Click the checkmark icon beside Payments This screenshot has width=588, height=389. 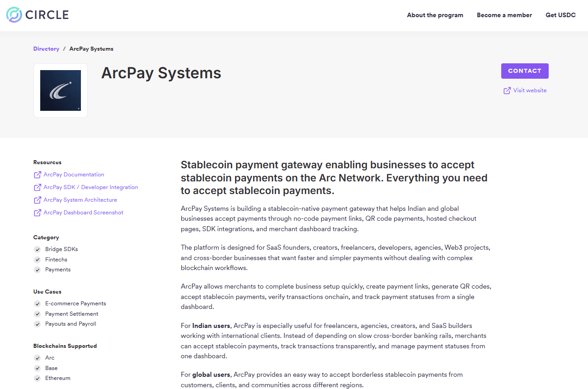click(x=37, y=270)
